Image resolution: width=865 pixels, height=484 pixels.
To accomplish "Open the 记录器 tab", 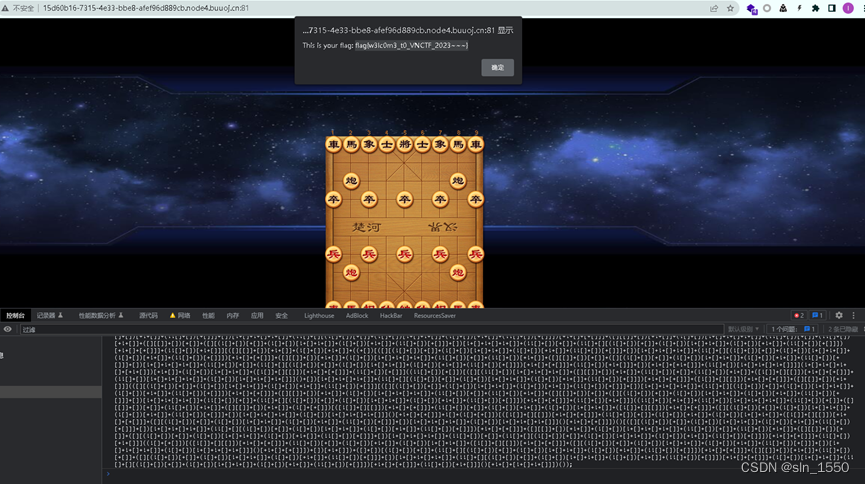I will [50, 316].
